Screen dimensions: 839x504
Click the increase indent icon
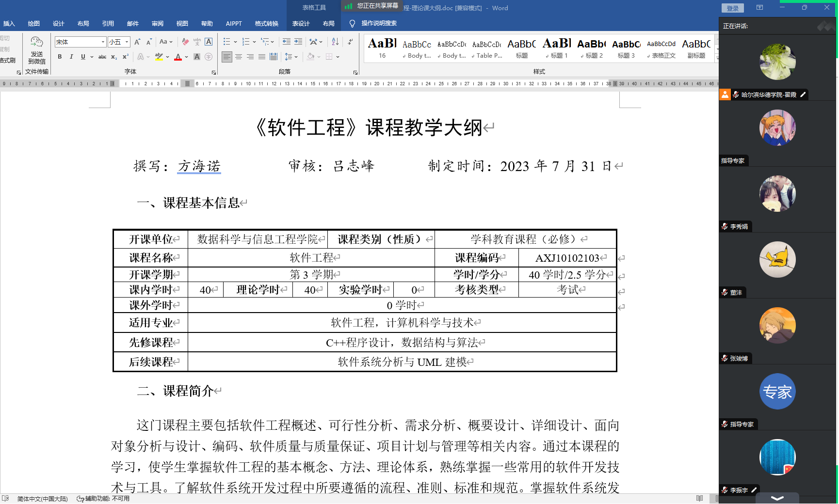pos(298,42)
